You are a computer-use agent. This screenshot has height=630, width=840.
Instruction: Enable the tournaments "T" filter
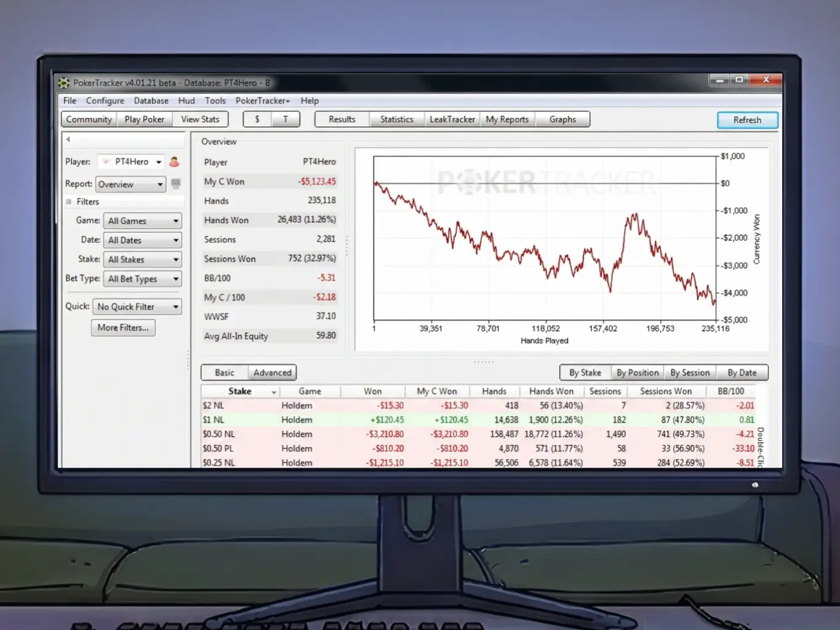(285, 119)
